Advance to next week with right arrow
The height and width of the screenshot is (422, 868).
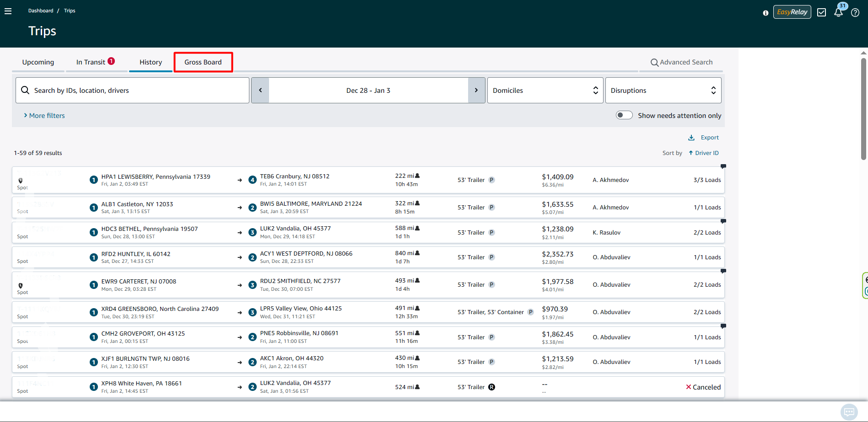(x=476, y=90)
